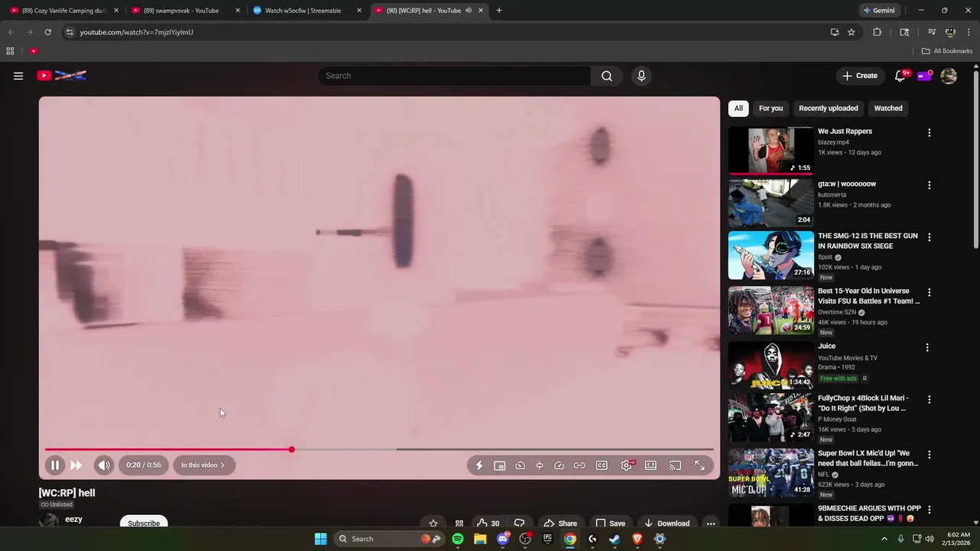Open We Just Rappers video thumbnail
Viewport: 980px width, 551px height.
click(771, 150)
